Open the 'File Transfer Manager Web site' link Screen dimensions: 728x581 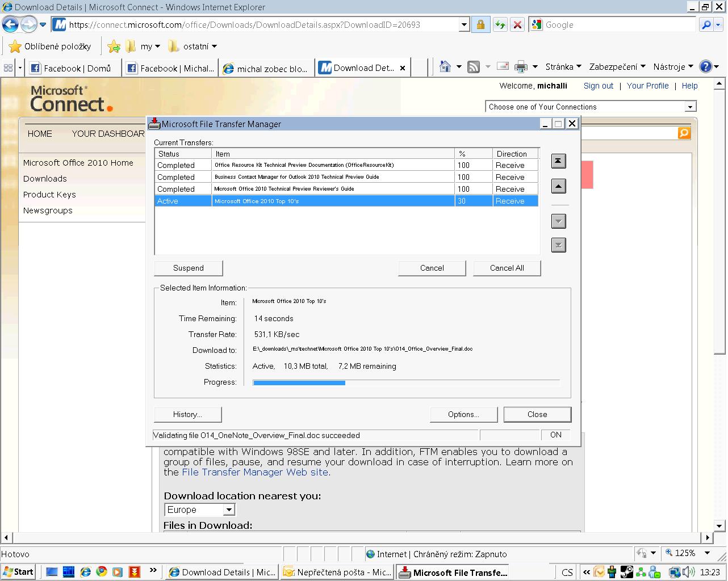pos(255,472)
